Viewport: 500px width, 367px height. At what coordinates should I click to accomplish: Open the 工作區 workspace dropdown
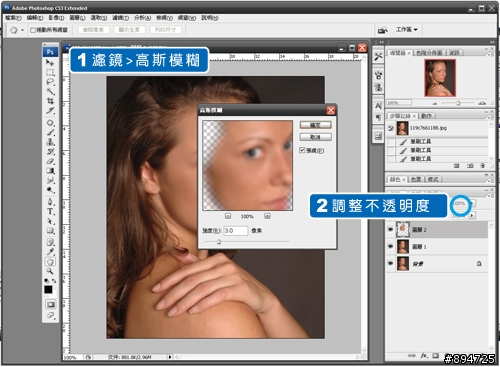[x=406, y=30]
